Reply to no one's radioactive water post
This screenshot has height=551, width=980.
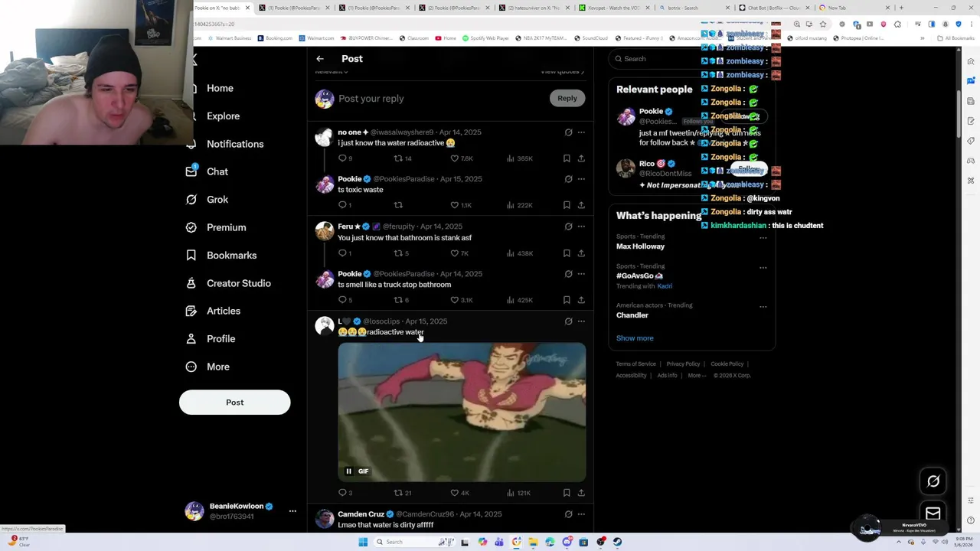[x=345, y=158]
